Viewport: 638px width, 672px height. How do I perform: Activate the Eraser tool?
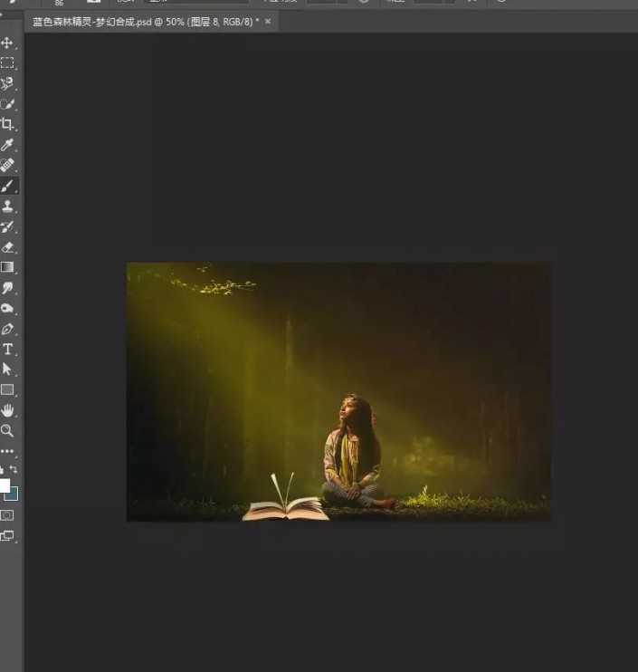[x=7, y=246]
